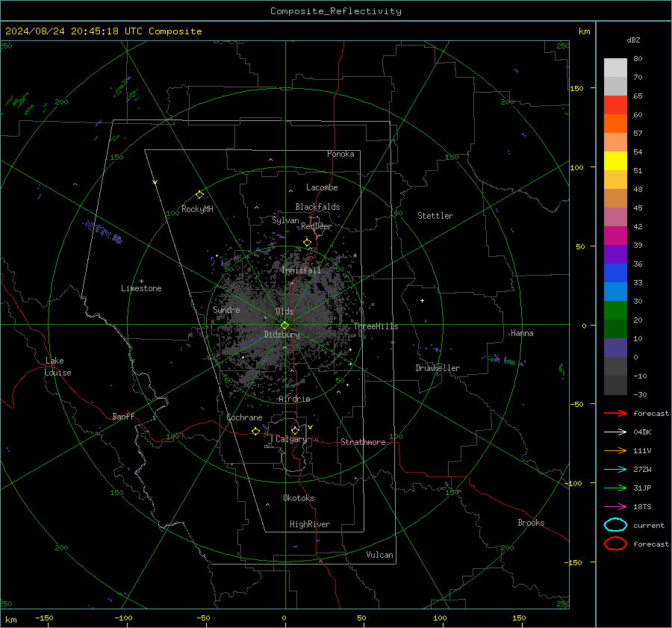Click the cyan current ellipse legend icon
Image resolution: width=672 pixels, height=628 pixels.
[x=615, y=525]
